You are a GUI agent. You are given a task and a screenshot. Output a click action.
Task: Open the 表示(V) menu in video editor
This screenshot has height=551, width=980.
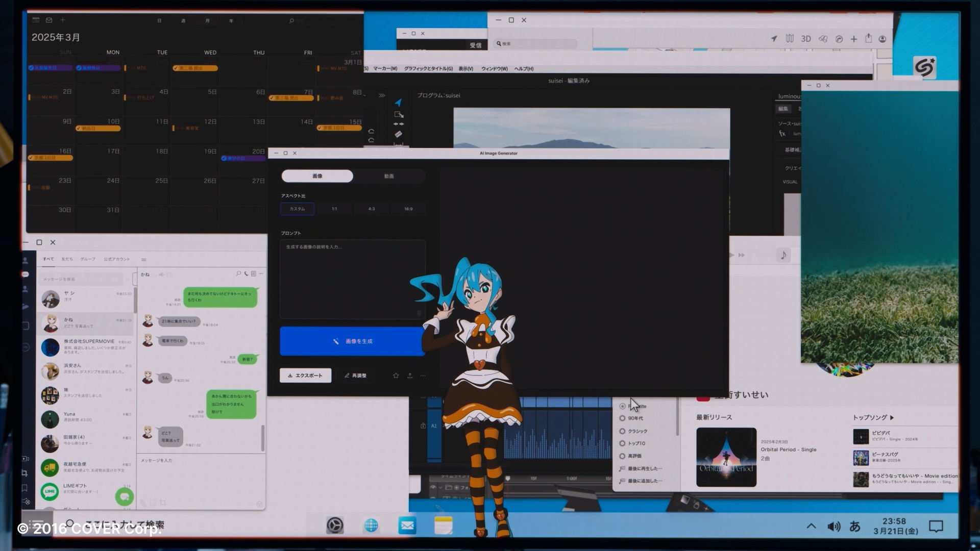click(465, 68)
